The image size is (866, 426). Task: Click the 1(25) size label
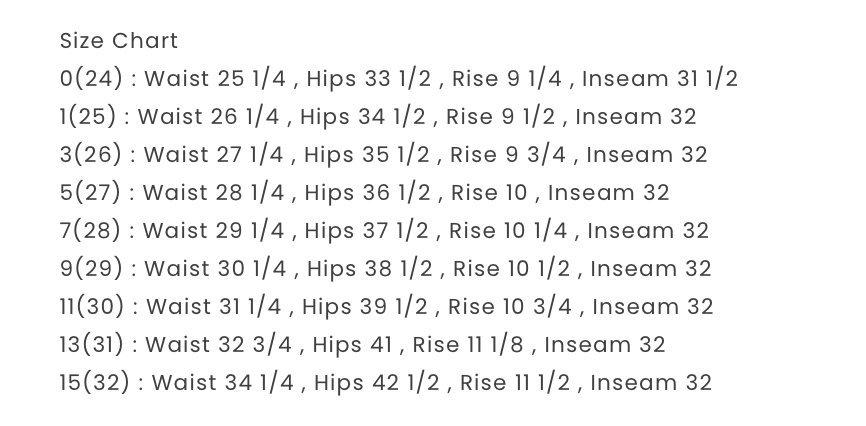click(x=87, y=117)
